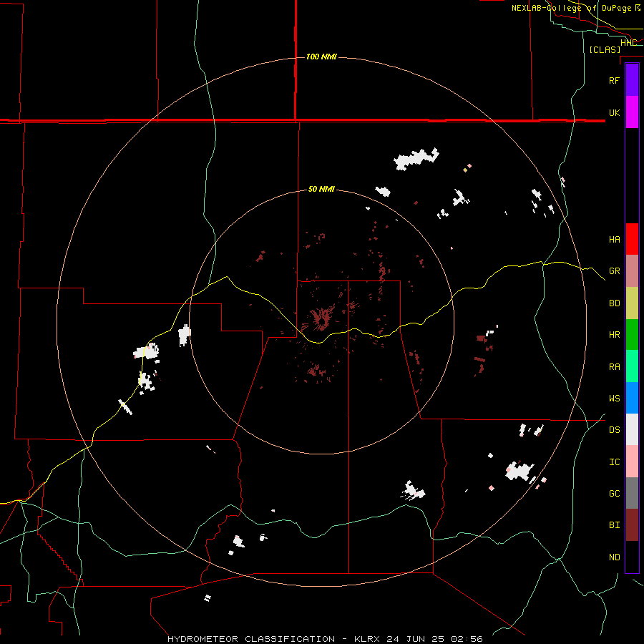Click the [CLAS] units label
644x644 pixels.
pos(605,49)
